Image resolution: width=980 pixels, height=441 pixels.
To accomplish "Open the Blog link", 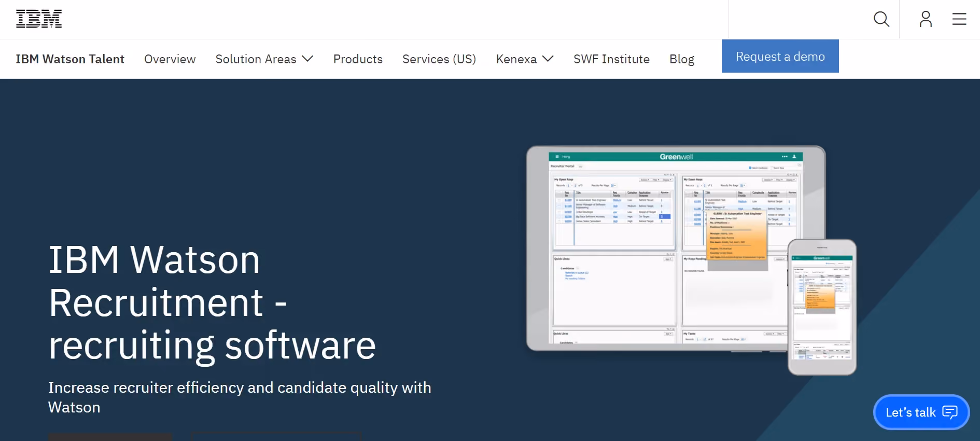I will click(x=682, y=59).
